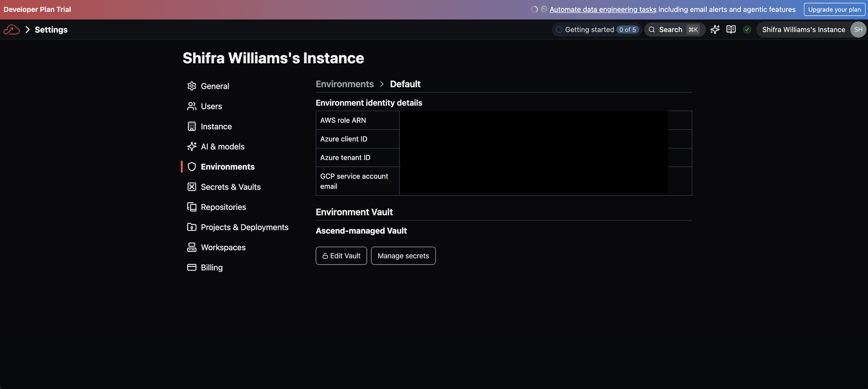
Task: Click the SH user avatar
Action: [x=858, y=30]
